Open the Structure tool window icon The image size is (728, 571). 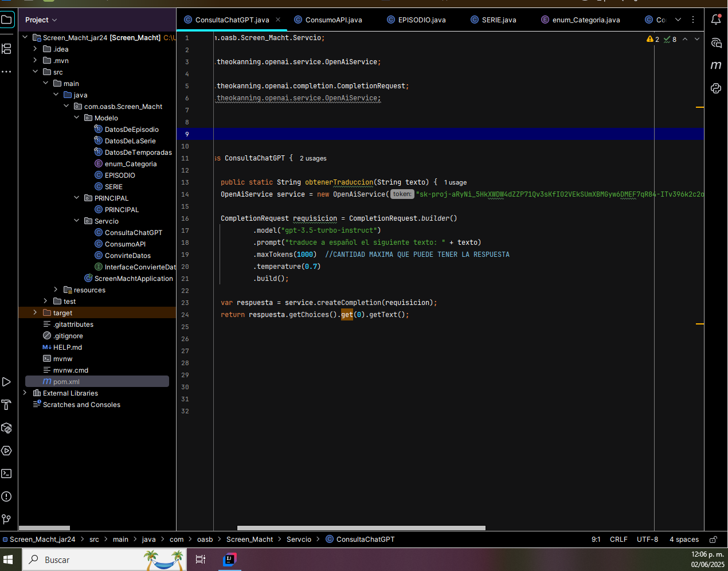[x=6, y=49]
